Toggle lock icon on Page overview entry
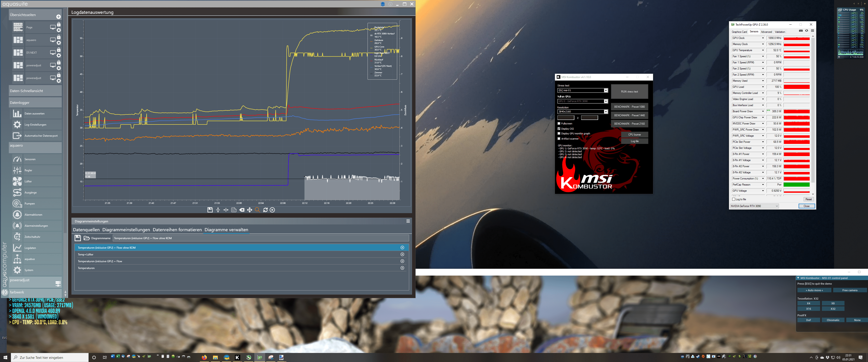Screen dimensions: 868x362 click(x=59, y=24)
